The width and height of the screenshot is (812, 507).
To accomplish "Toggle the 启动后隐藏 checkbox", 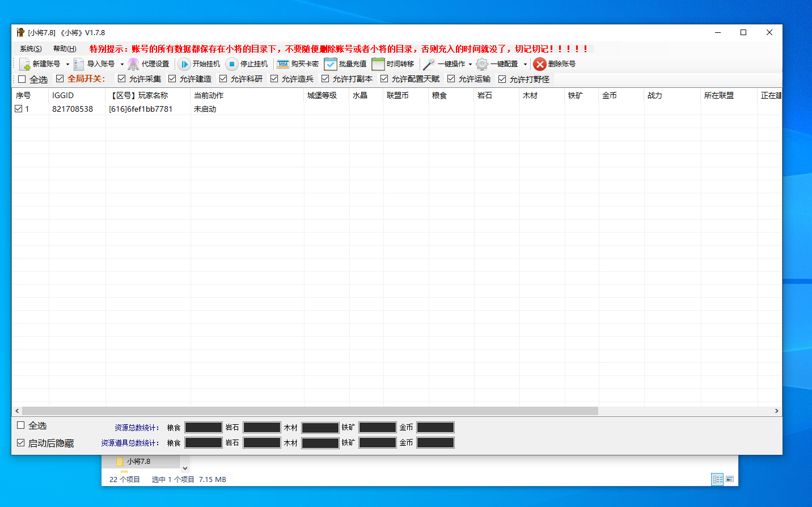I will click(x=21, y=443).
